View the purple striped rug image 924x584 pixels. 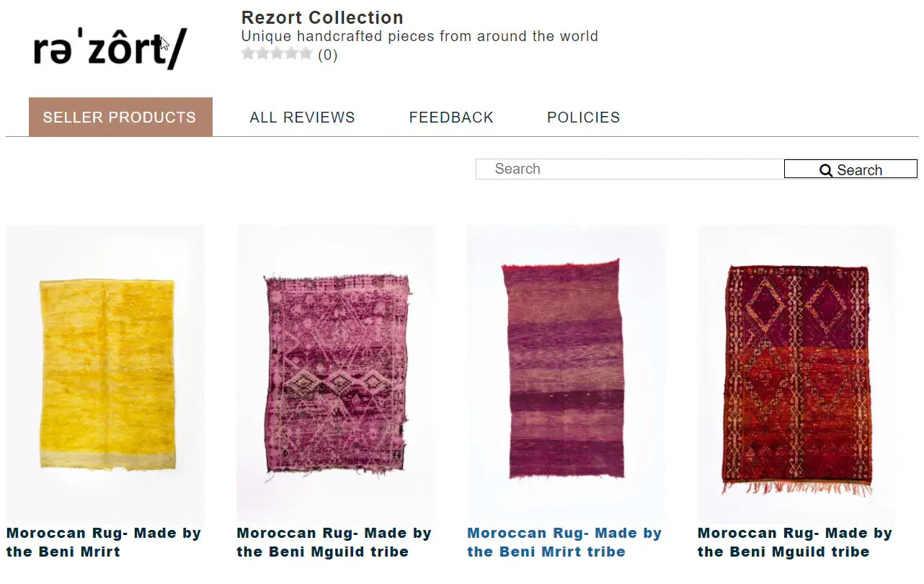pos(567,374)
